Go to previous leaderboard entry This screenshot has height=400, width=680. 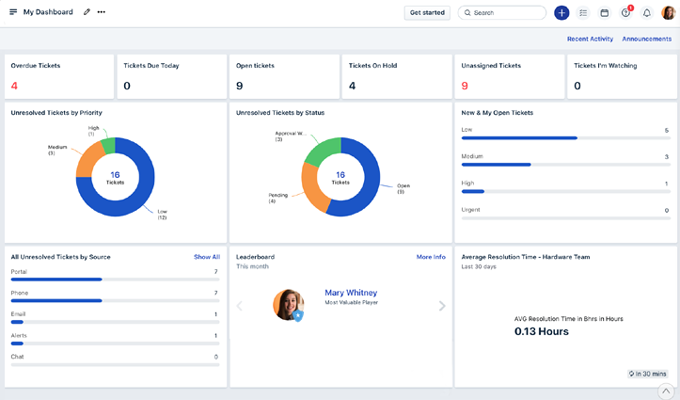239,306
